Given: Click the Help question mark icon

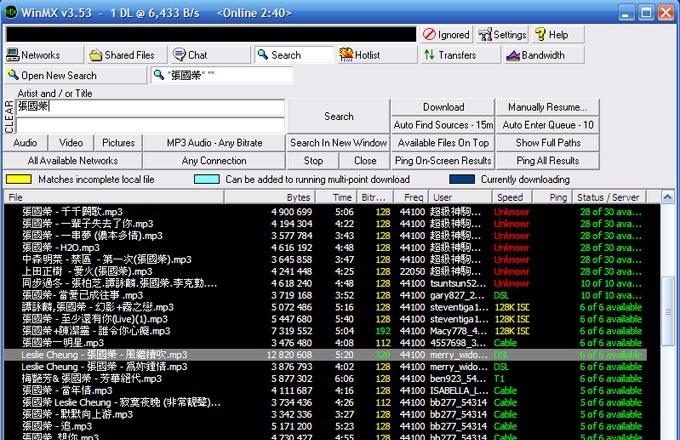Looking at the screenshot, I should point(539,35).
